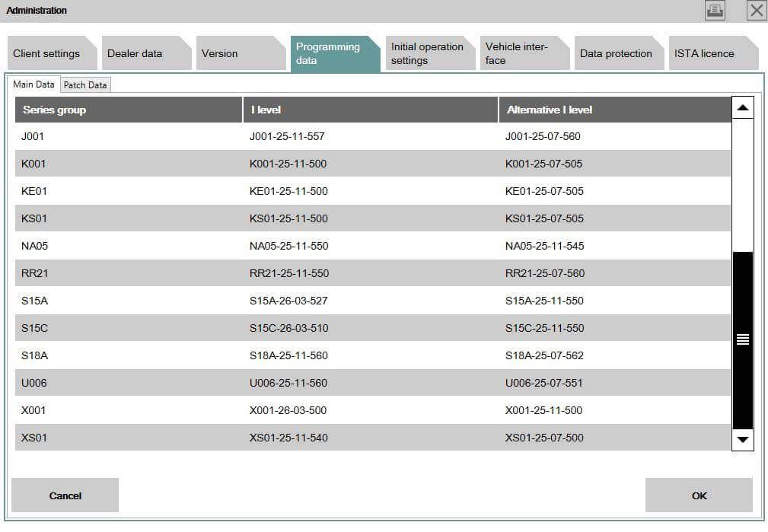Open the Version tab
Image resolution: width=768 pixels, height=532 pixels.
220,54
